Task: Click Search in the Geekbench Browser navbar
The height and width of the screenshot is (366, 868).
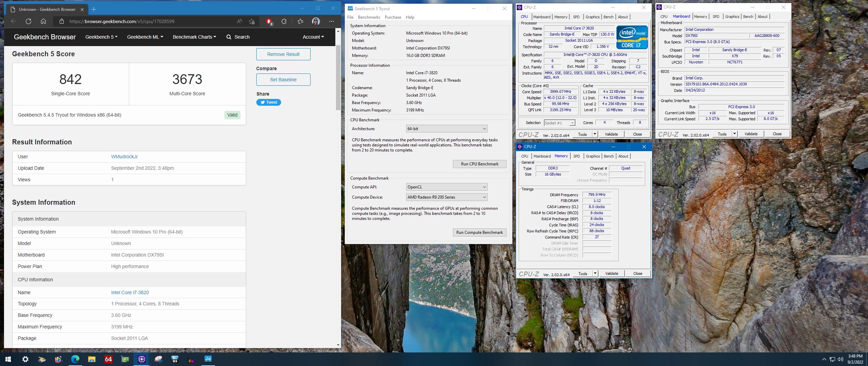Action: [238, 37]
